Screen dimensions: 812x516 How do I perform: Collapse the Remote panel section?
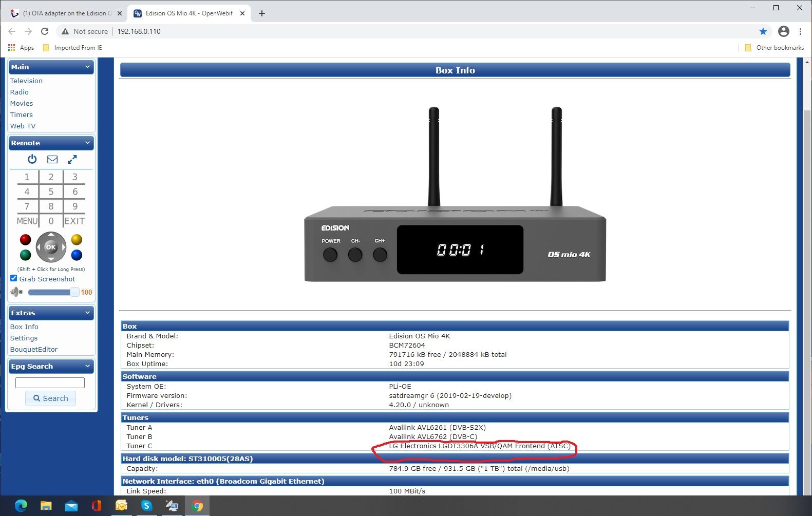pyautogui.click(x=87, y=143)
